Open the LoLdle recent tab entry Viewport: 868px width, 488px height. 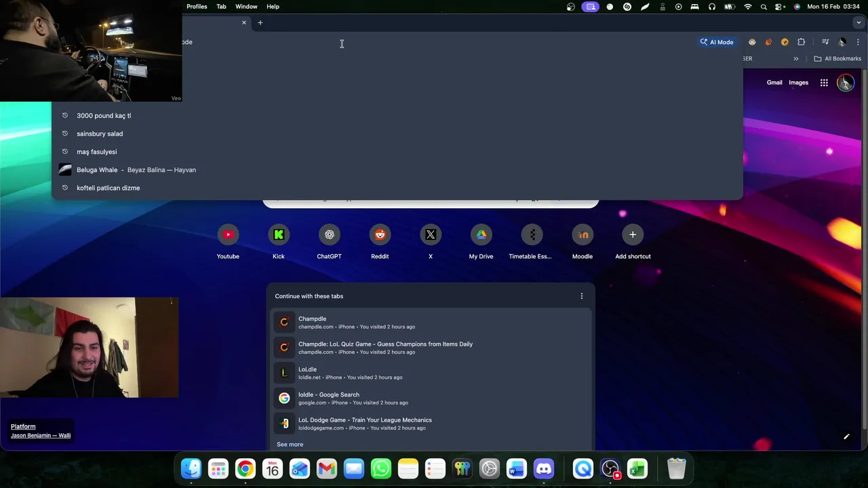tap(431, 373)
